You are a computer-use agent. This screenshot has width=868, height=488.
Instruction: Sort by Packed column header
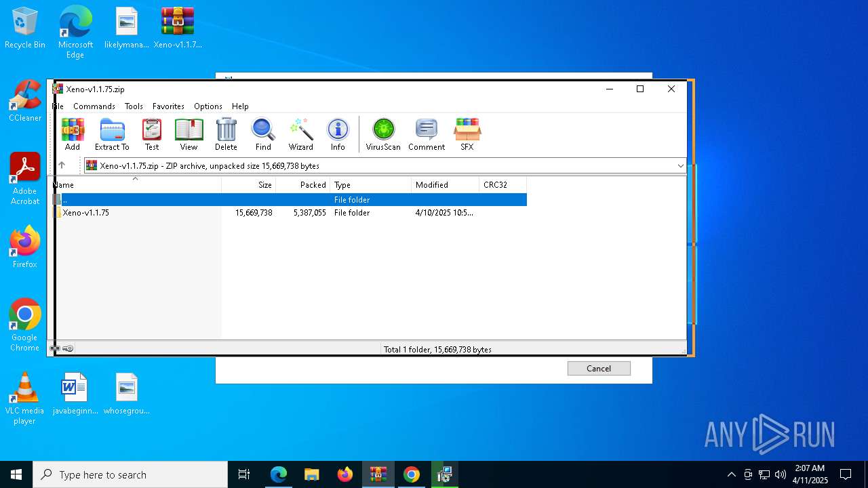click(x=303, y=184)
